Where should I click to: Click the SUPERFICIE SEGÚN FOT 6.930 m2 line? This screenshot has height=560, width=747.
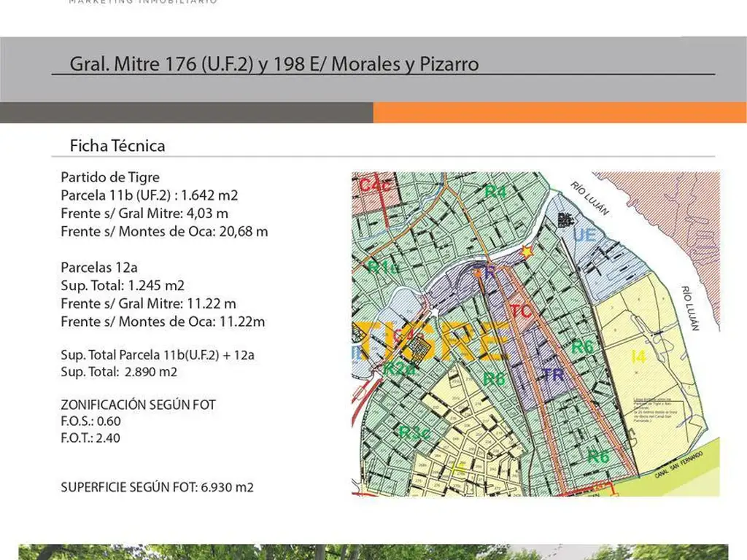click(157, 487)
